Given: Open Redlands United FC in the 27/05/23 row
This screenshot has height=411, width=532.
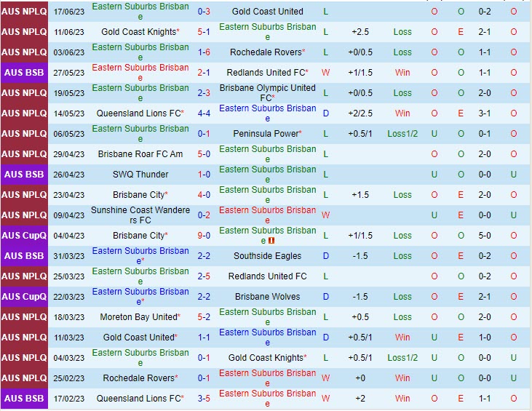Looking at the screenshot, I should click(x=267, y=73).
